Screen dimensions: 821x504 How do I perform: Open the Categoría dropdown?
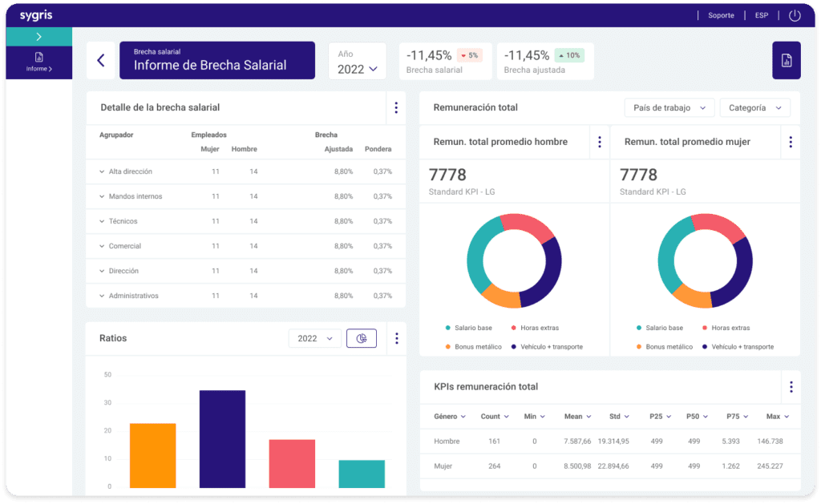tap(754, 107)
